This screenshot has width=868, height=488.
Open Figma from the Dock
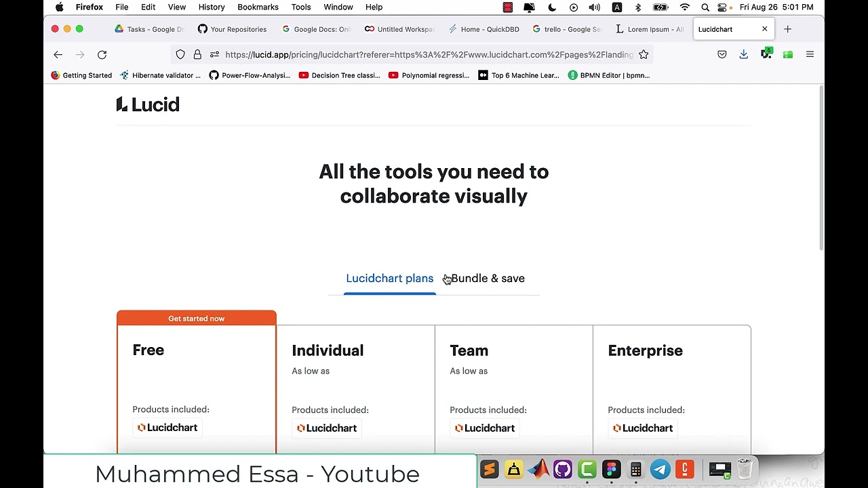(611, 469)
